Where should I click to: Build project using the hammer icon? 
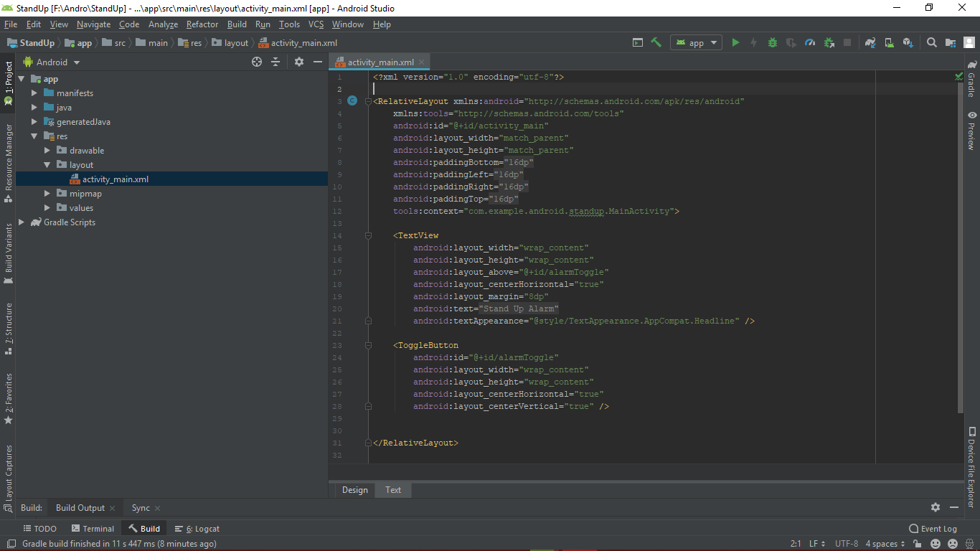point(656,43)
